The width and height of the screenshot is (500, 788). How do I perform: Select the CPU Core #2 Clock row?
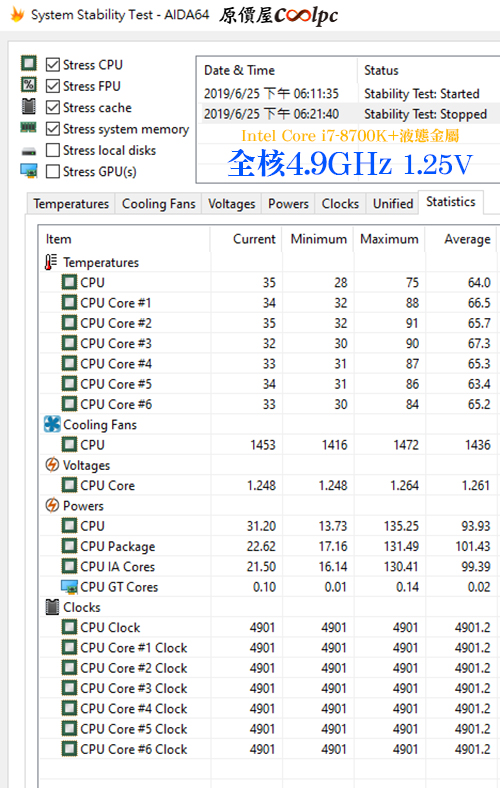tap(268, 668)
